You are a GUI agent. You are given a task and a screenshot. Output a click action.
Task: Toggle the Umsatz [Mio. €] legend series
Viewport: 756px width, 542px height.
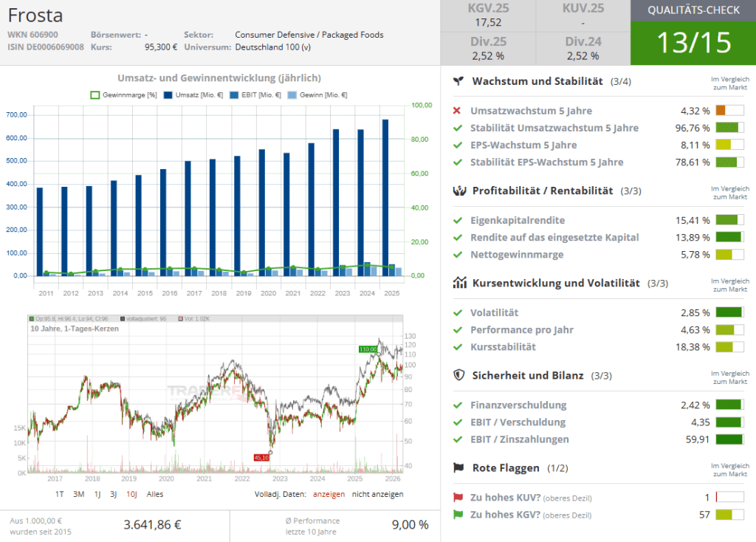tap(193, 95)
